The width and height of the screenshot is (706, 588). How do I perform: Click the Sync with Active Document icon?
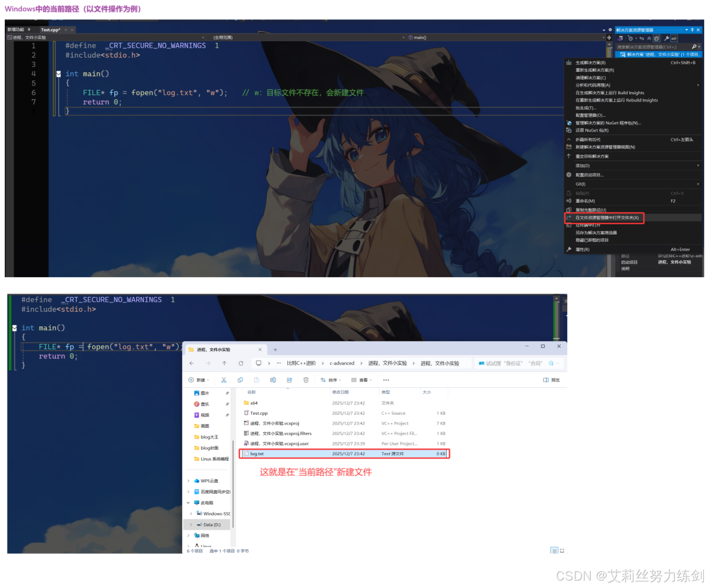point(642,38)
